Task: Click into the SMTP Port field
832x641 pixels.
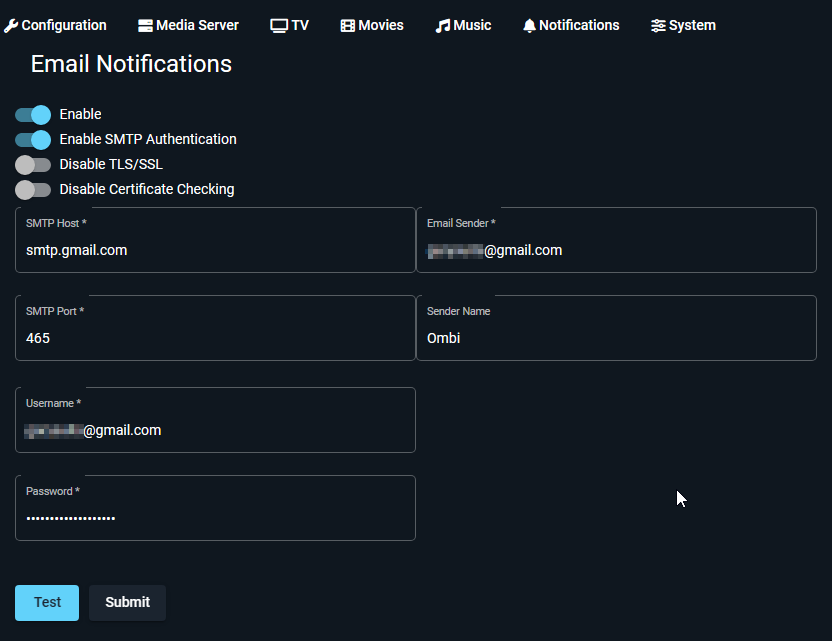Action: coord(215,338)
